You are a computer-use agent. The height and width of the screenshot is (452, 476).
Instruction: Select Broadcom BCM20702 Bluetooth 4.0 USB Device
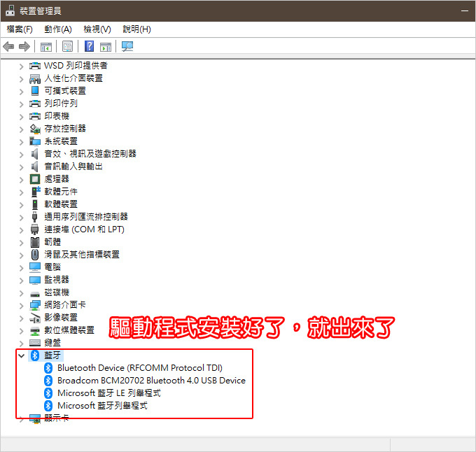click(151, 381)
